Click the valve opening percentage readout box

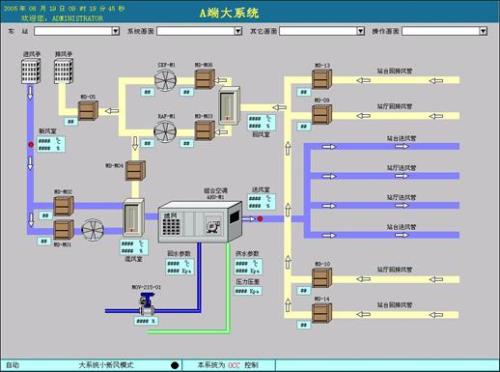coord(146,321)
